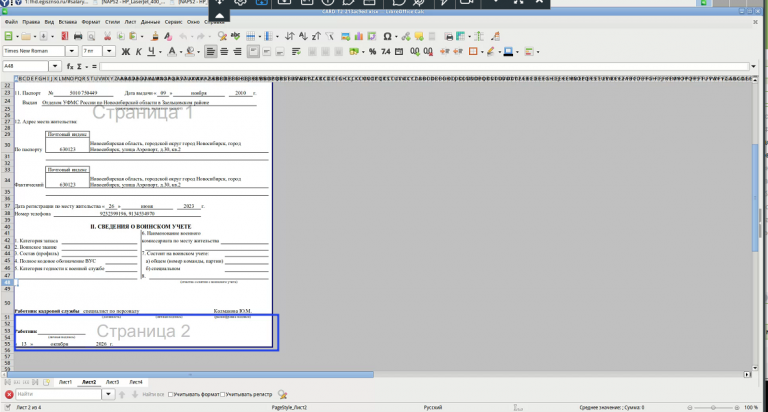Viewport: 768px width, 412px height.
Task: Open the Вставка menu
Action: click(68, 22)
